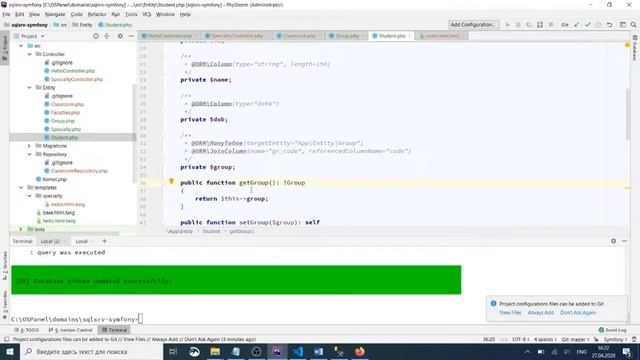The height and width of the screenshot is (360, 640).
Task: Click the expand/collapse all icon in Project panel
Action: click(107, 36)
